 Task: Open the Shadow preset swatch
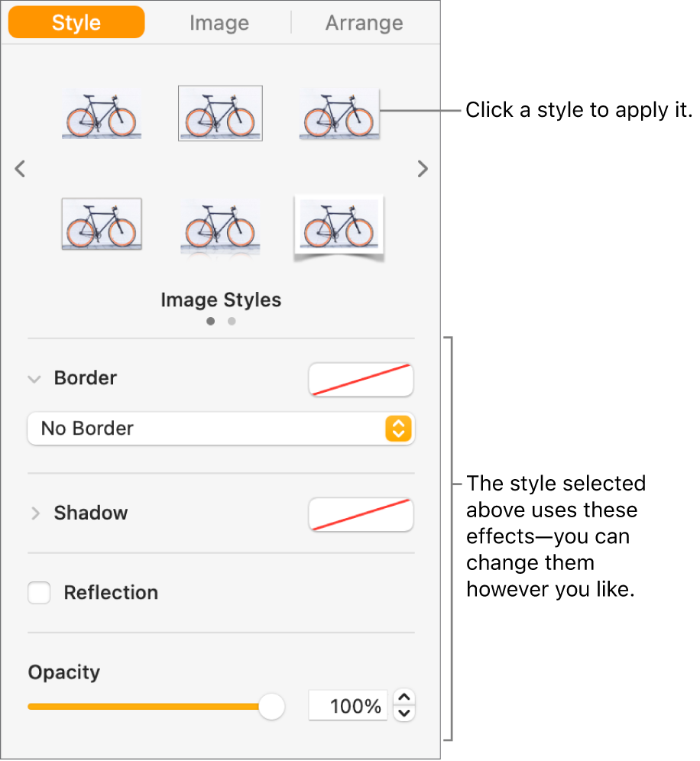[361, 514]
